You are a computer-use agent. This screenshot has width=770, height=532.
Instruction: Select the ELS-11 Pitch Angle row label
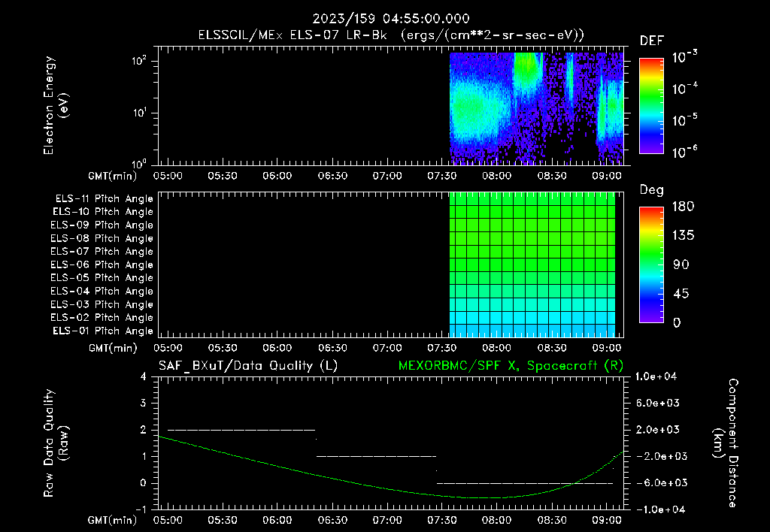tap(104, 199)
